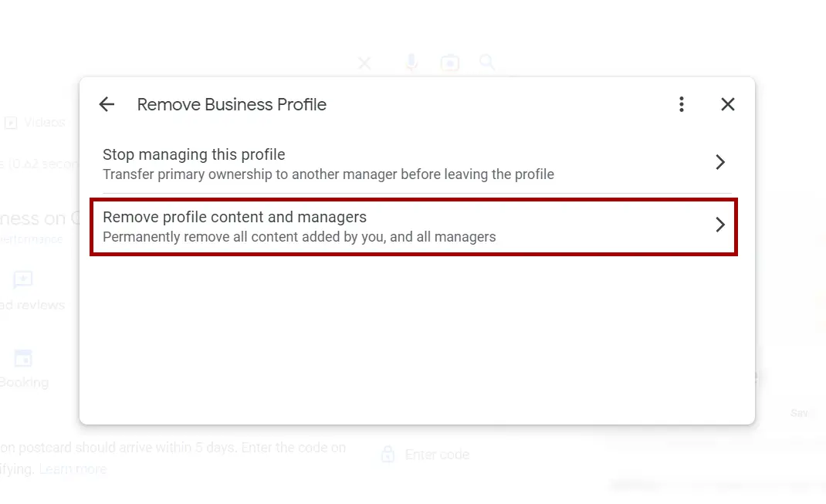Choose Remove profile content and managers
This screenshot has width=826, height=504.
point(414,227)
